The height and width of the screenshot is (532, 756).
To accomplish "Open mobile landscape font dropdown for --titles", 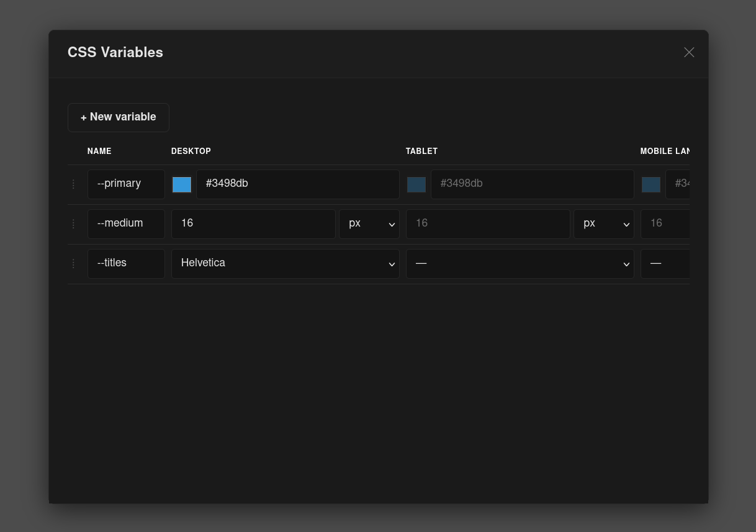I will 665,264.
